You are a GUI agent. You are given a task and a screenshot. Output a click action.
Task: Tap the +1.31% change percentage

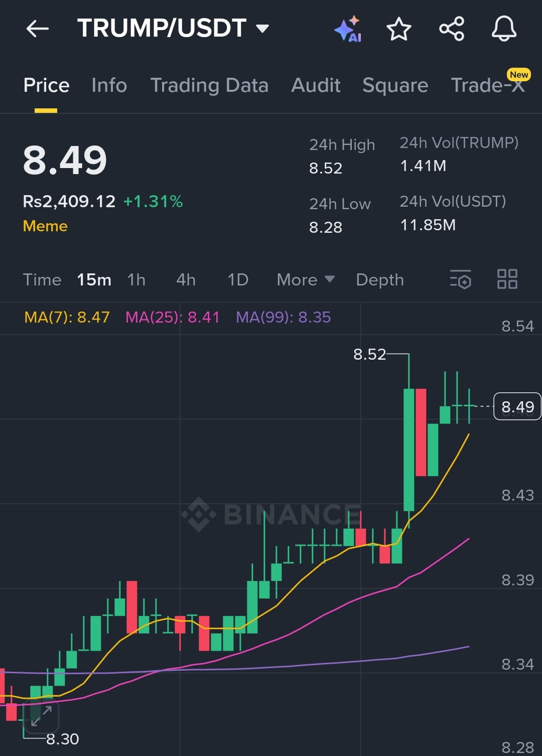(x=153, y=202)
